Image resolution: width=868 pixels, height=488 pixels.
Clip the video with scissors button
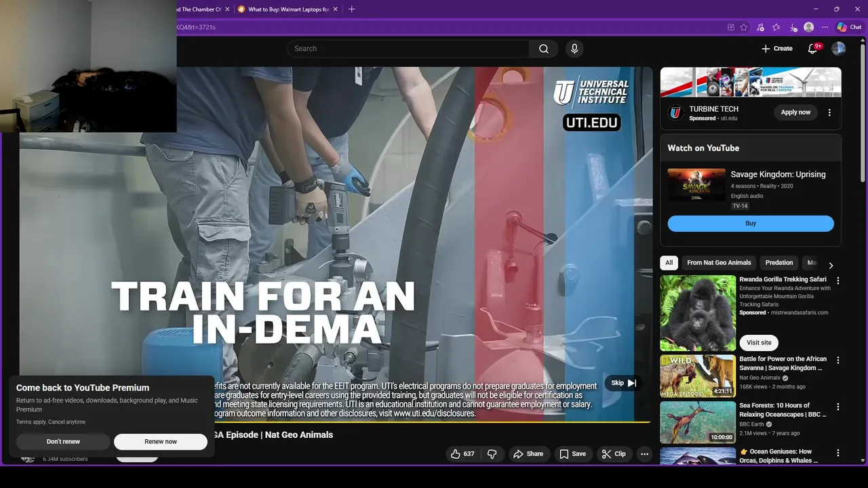[x=614, y=454]
